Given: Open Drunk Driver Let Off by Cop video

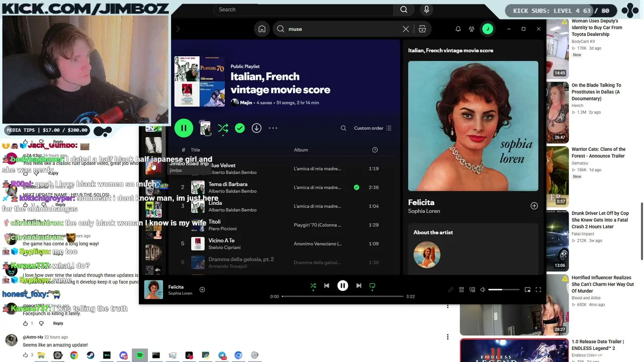Looking at the screenshot, I should (x=600, y=220).
